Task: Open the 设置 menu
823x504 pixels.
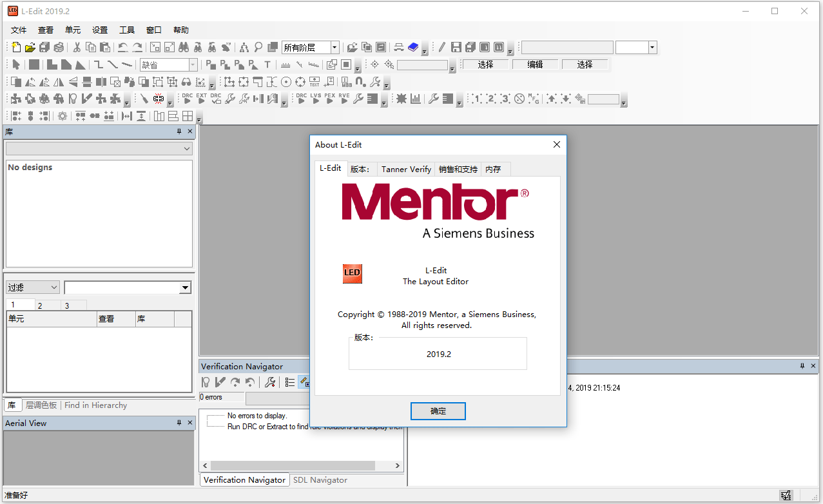Action: click(100, 30)
